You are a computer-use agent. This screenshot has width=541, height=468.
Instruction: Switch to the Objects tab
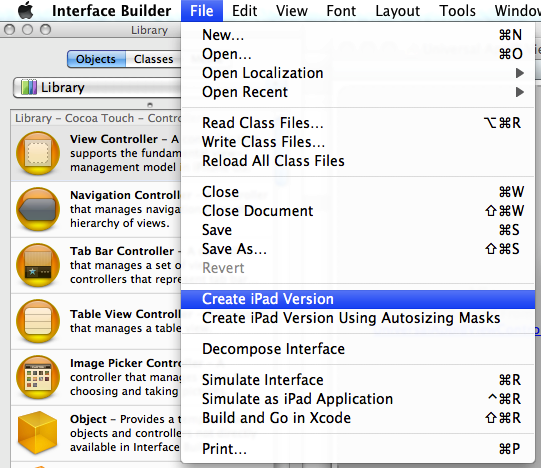[x=96, y=59]
